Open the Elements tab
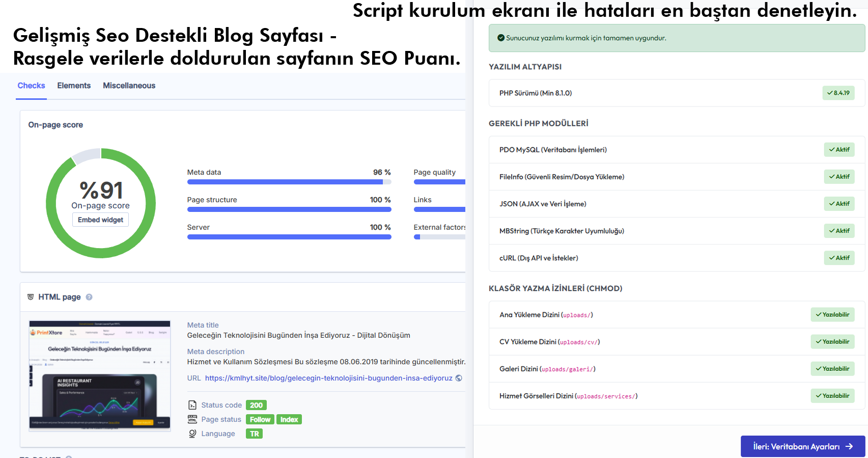868x458 pixels. [x=74, y=86]
